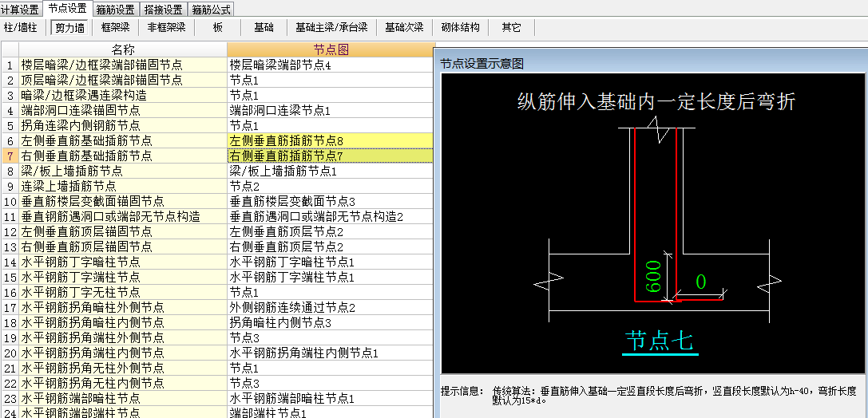
Task: Select row 水平钢筋拐角无柱内侧节点
Action: click(x=123, y=383)
